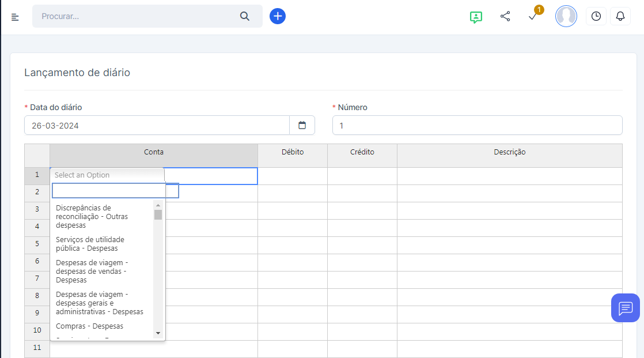Image resolution: width=644 pixels, height=358 pixels.
Task: Click the magnifier search icon
Action: pos(245,16)
